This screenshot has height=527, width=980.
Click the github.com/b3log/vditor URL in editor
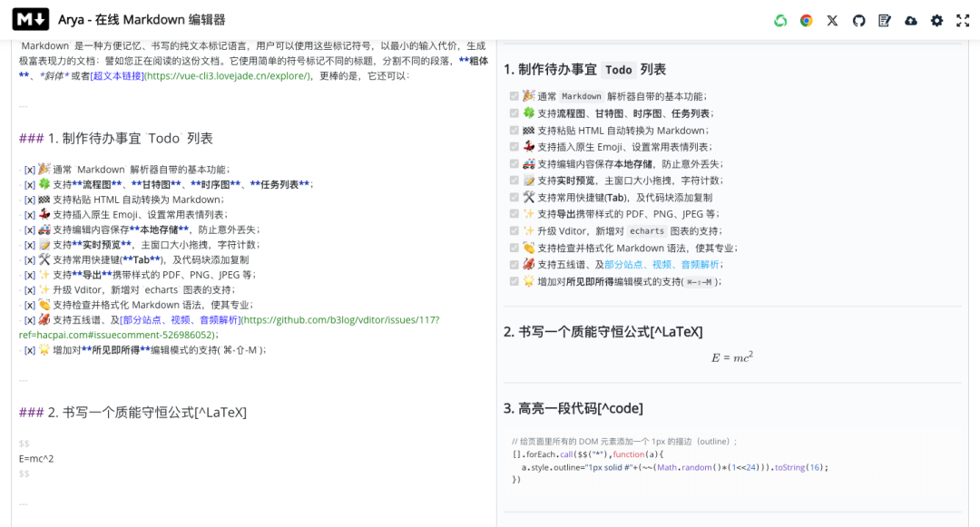(230, 327)
